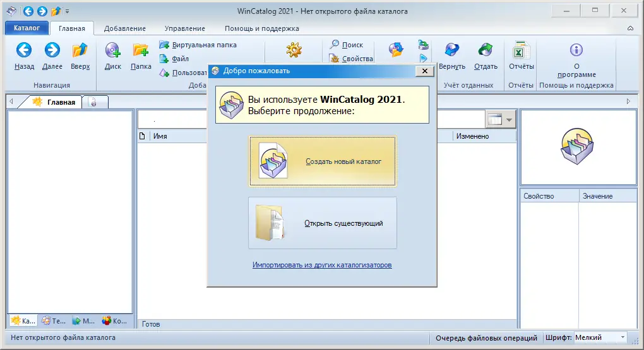Click the Готов status text
The image size is (644, 350).
[151, 324]
